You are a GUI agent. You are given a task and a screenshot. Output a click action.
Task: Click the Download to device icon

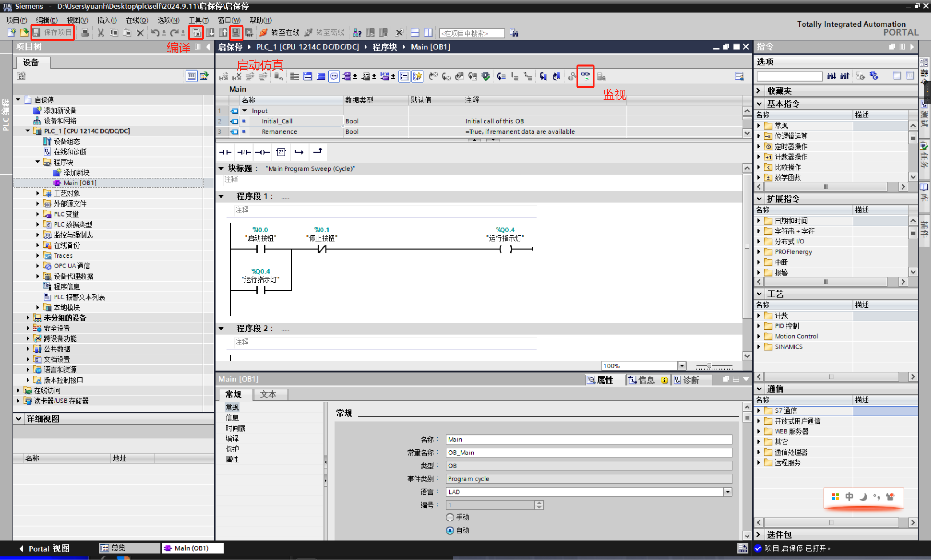click(210, 33)
